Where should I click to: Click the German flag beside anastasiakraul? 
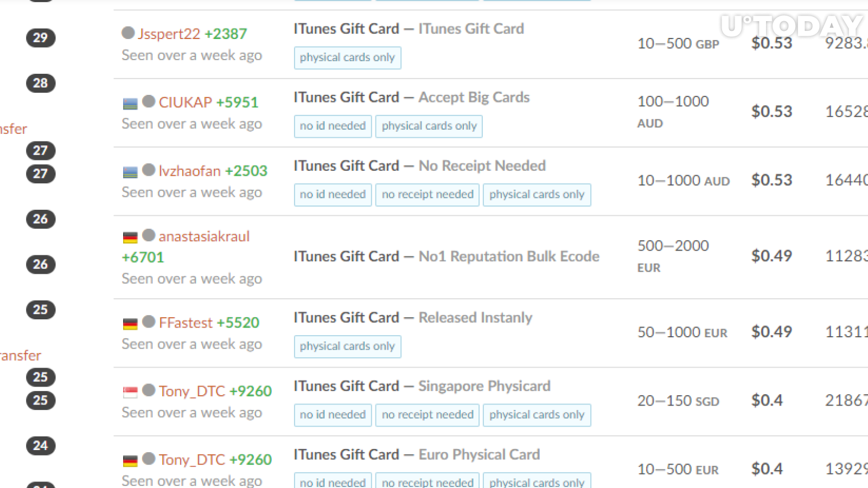point(130,237)
